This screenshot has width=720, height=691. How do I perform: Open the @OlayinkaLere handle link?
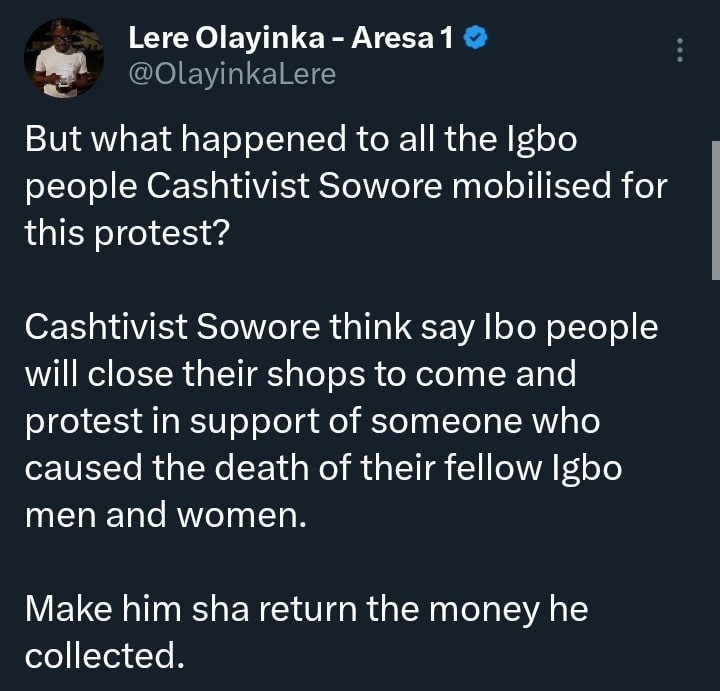coord(231,74)
